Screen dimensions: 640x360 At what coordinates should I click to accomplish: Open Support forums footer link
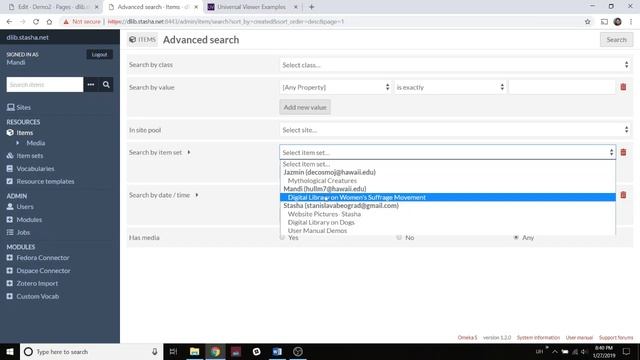coord(616,338)
